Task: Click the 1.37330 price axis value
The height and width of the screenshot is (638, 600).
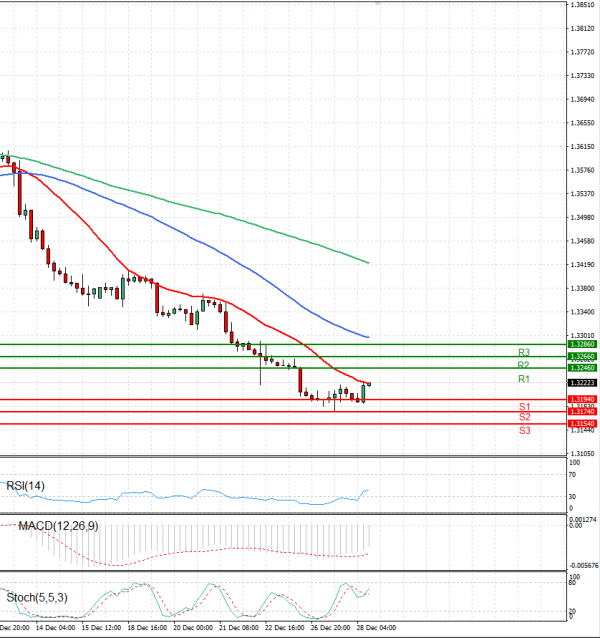Action: 583,76
